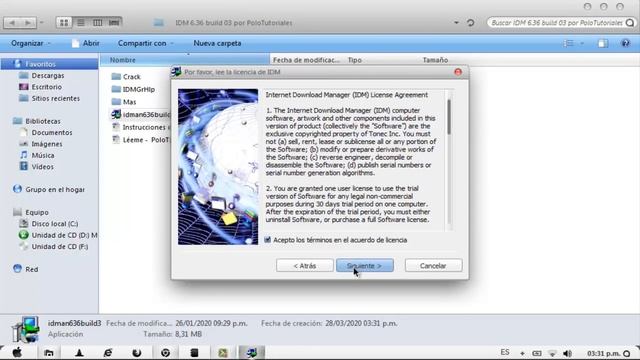Viewport: 640px width, 360px height.
Task: Switch to column view mode
Action: point(98,22)
